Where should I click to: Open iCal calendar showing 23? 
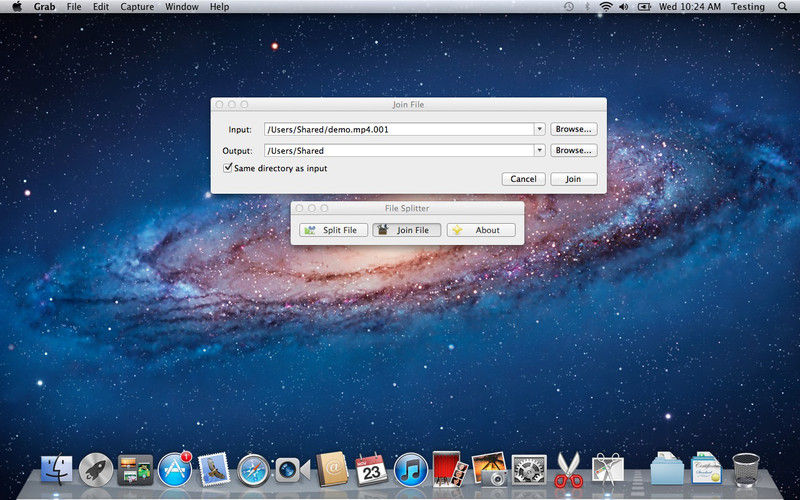tap(371, 469)
